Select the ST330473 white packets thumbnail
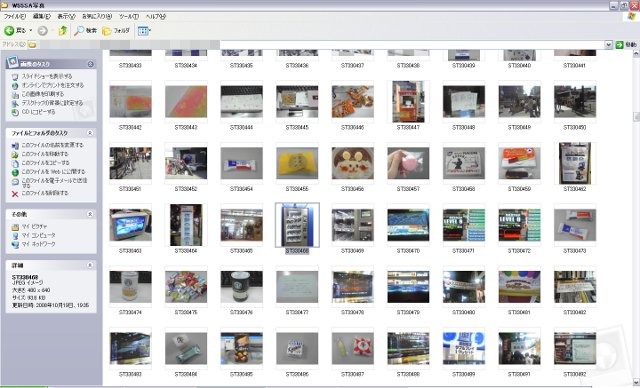The width and height of the screenshot is (640, 388). [575, 225]
